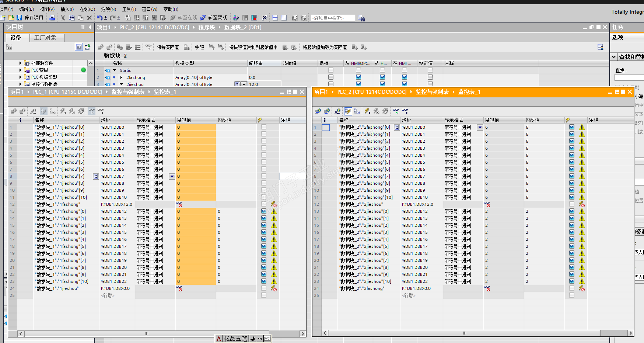Uncheck modify checkbox for 1fashong[0] row

tap(264, 211)
